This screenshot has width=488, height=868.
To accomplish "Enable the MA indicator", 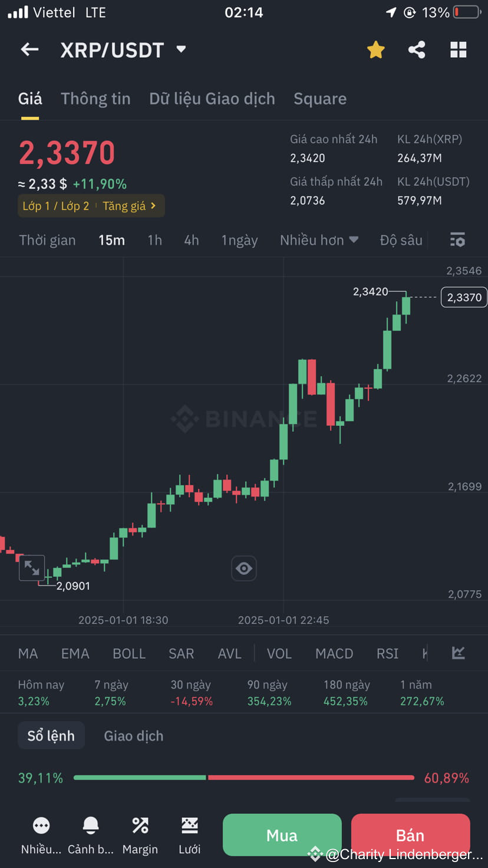I will click(x=28, y=653).
